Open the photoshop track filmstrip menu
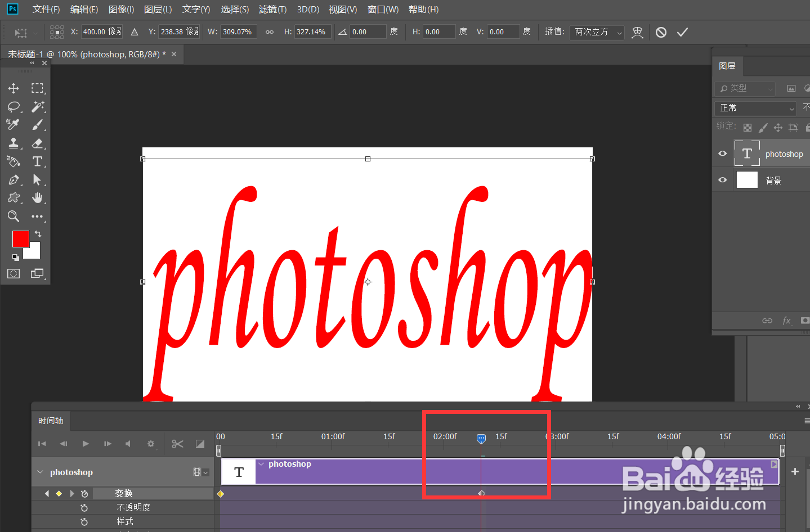 click(201, 472)
